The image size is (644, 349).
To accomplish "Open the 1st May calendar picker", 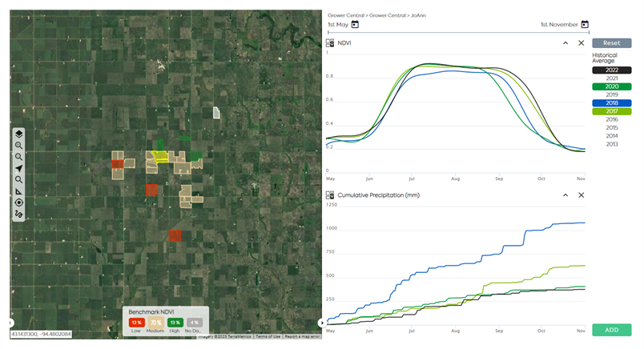I will (x=355, y=25).
